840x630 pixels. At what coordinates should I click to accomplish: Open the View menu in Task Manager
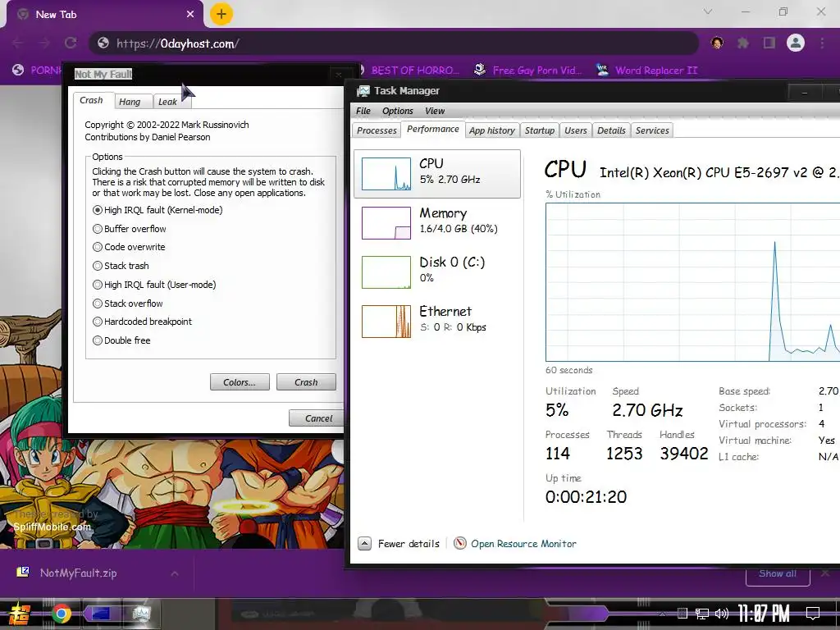pos(435,111)
